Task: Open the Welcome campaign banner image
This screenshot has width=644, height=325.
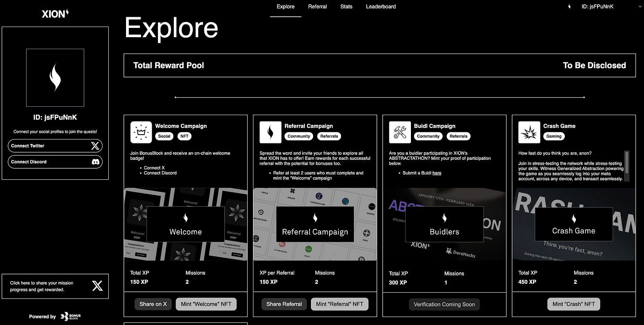Action: [x=186, y=224]
